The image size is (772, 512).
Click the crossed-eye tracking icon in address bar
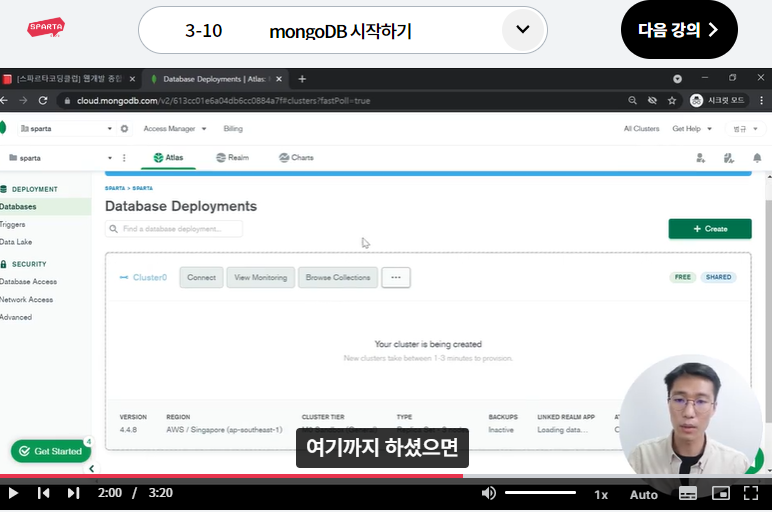652,100
